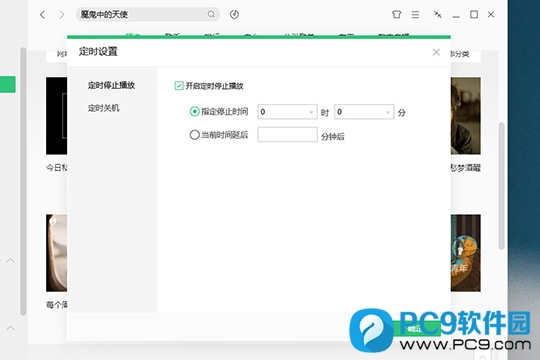Open the skin (shirt) icon
The image size is (540, 360).
tap(396, 14)
